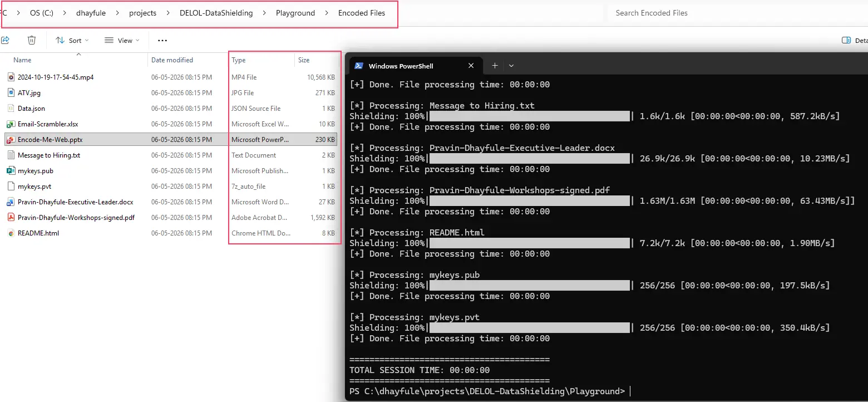Select the Windows PowerShell tab
This screenshot has height=402, width=868.
pyautogui.click(x=416, y=66)
